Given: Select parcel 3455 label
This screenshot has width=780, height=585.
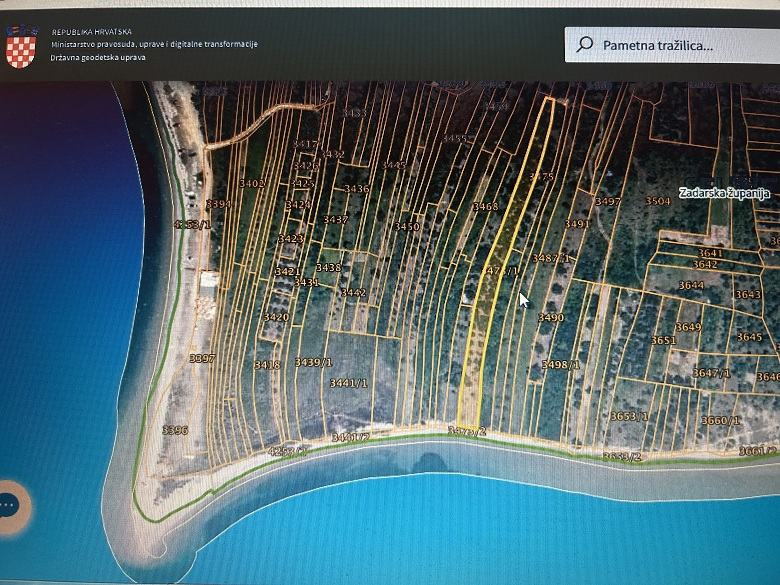Looking at the screenshot, I should pos(455,138).
